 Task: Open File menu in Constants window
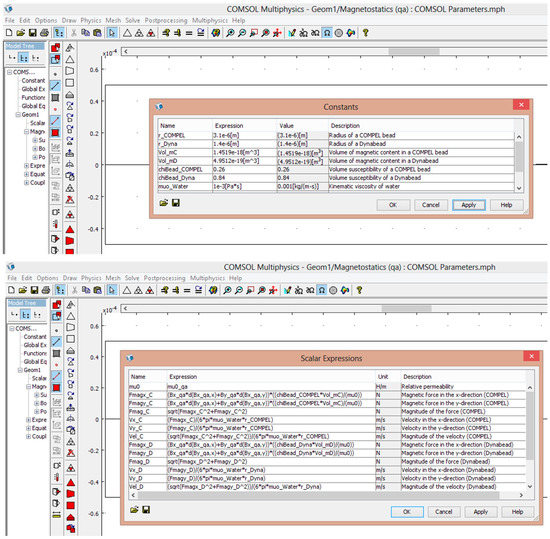tap(10, 20)
